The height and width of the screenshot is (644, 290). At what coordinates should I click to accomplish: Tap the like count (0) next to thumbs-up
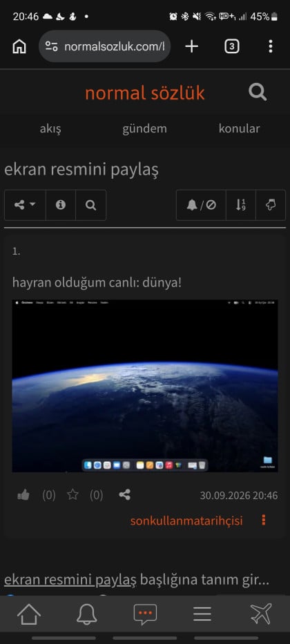click(x=49, y=496)
